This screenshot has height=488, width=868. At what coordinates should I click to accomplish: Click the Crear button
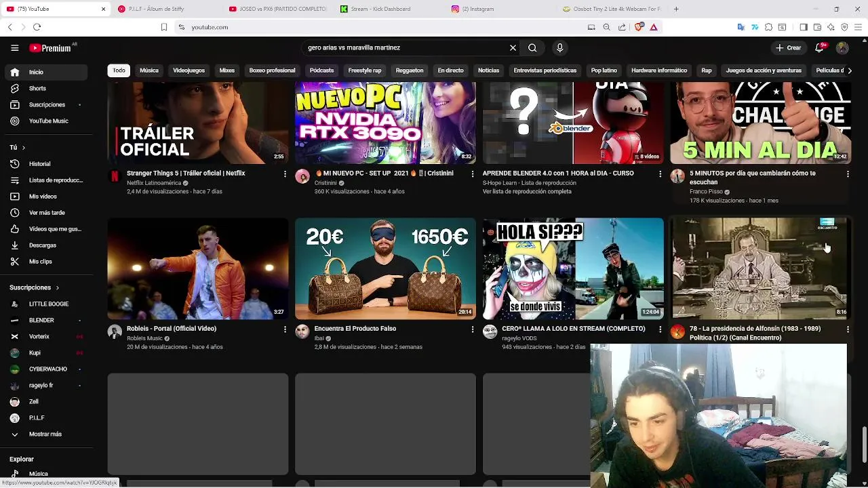tap(788, 48)
